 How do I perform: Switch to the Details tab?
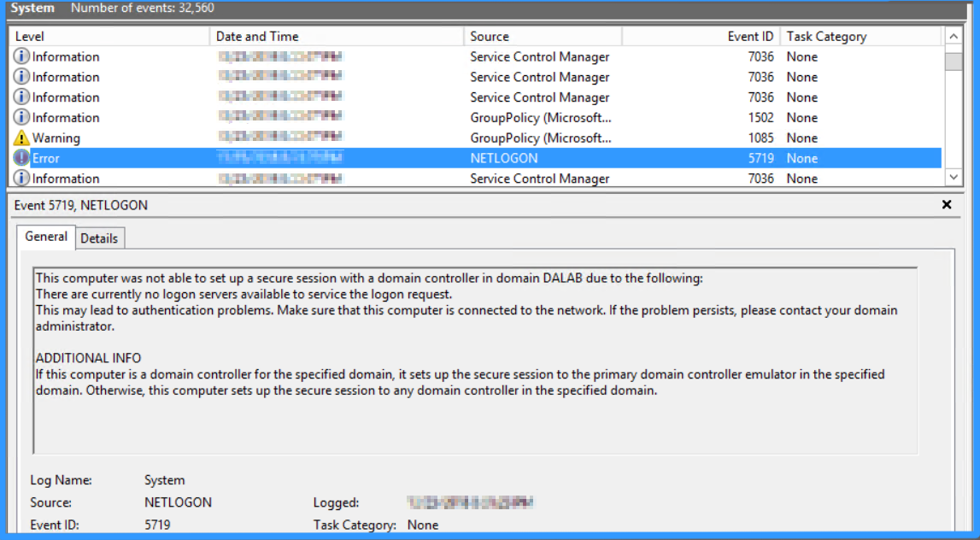[x=100, y=238]
